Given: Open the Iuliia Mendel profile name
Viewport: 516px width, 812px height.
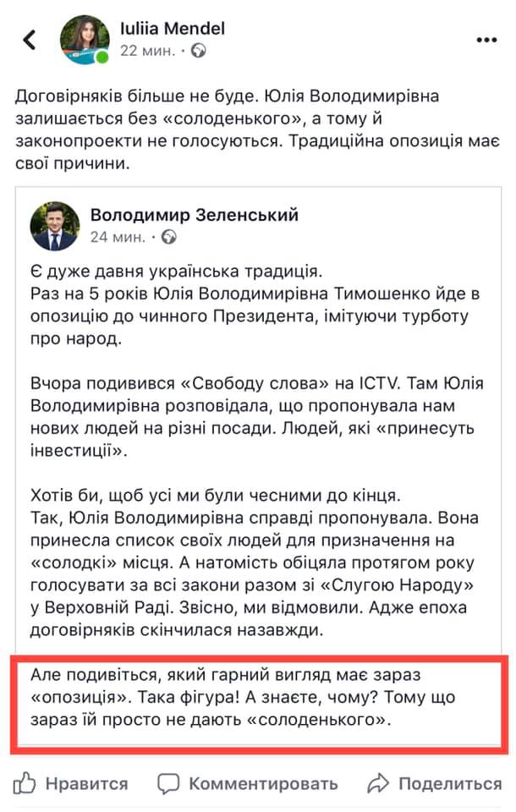Looking at the screenshot, I should click(173, 29).
